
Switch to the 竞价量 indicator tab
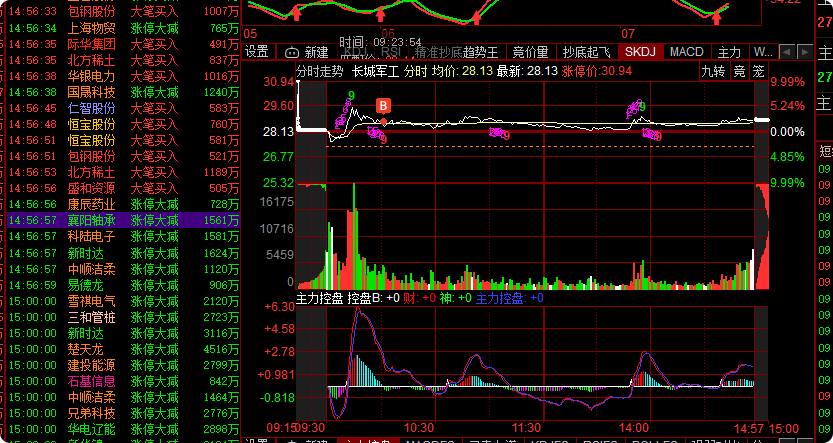point(530,52)
